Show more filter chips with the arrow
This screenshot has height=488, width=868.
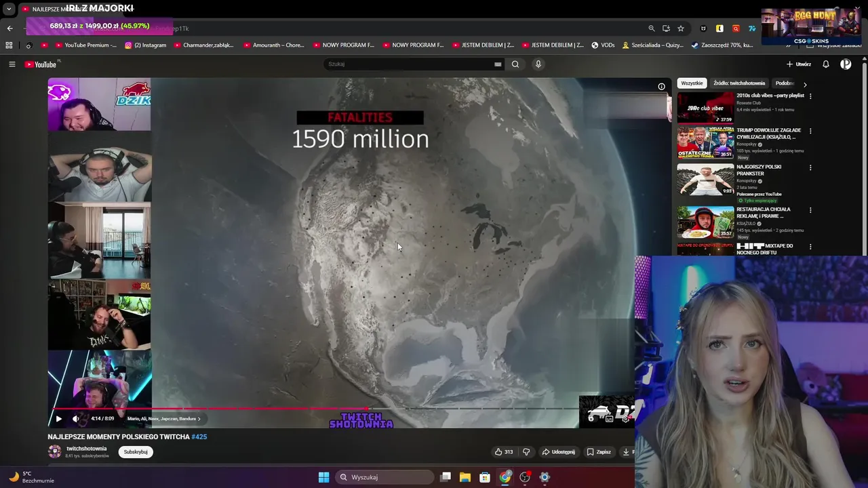pos(805,84)
